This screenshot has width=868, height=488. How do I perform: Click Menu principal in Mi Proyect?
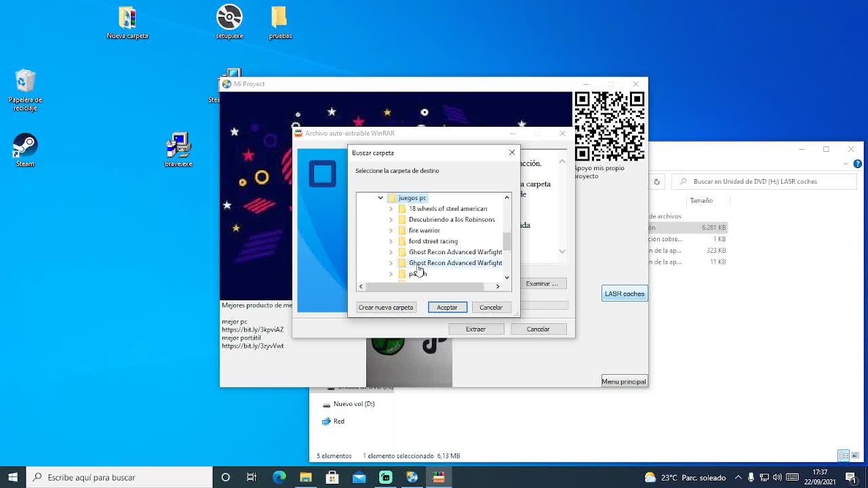point(624,382)
